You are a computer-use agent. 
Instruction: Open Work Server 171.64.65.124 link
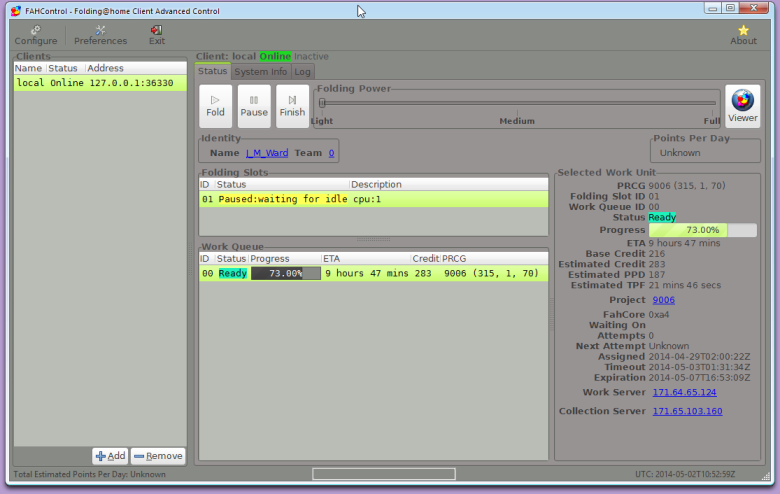(x=684, y=392)
